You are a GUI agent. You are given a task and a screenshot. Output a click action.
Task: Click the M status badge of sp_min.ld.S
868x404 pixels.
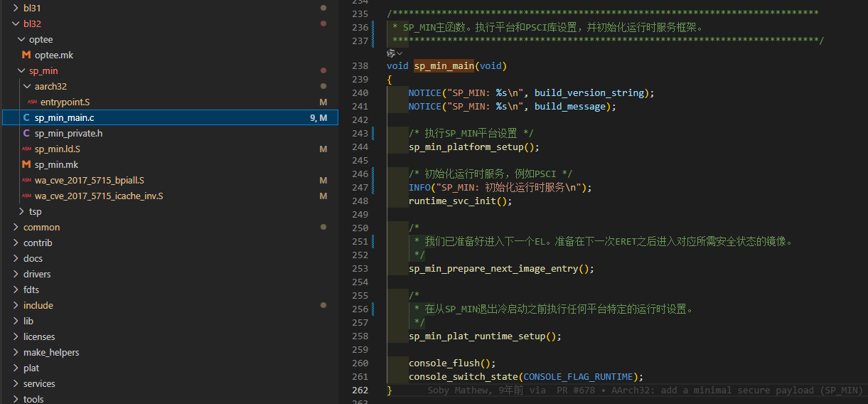323,149
